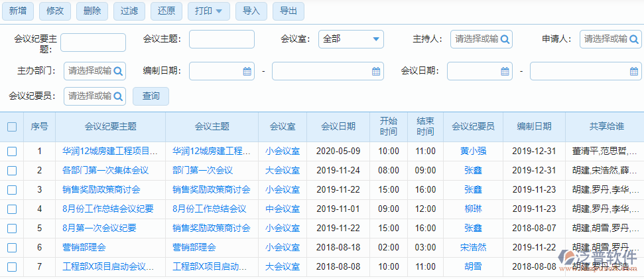
Task: Click the search icon in 主办部门 field
Action: [118, 71]
